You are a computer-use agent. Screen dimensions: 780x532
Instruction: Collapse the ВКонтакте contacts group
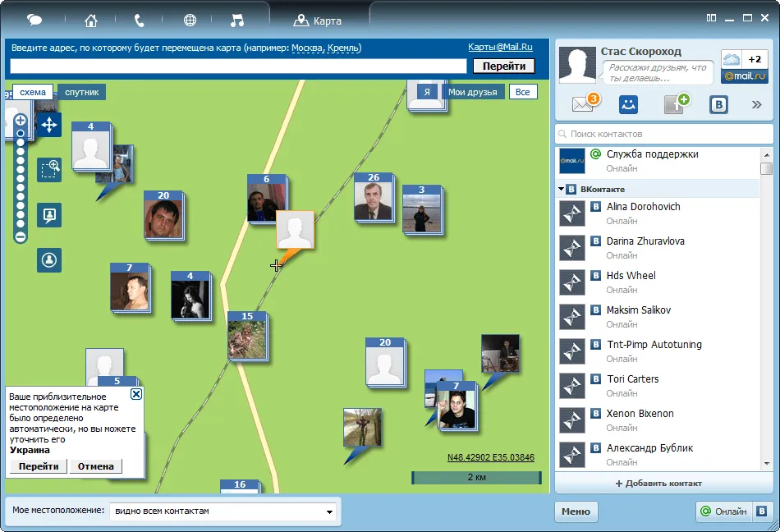click(x=561, y=189)
